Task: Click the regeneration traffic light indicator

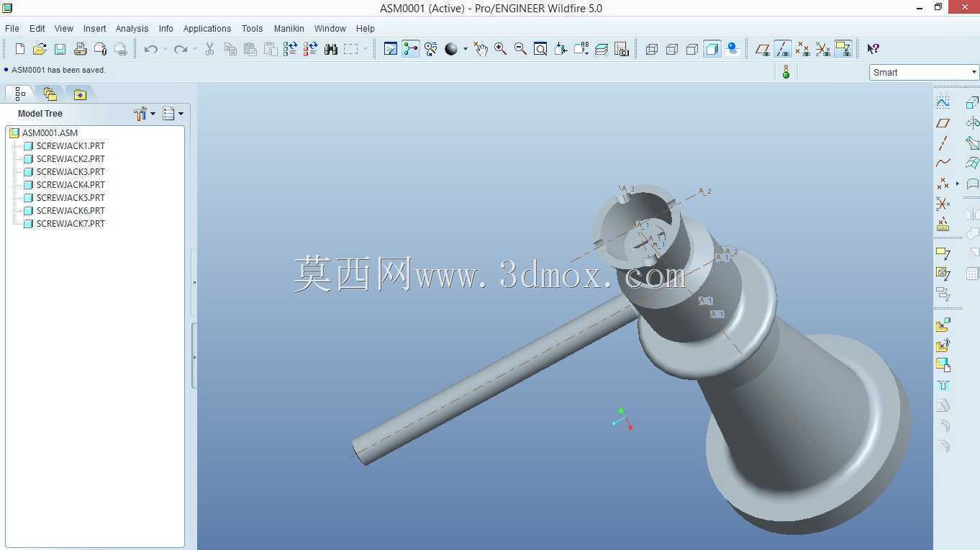Action: tap(786, 72)
